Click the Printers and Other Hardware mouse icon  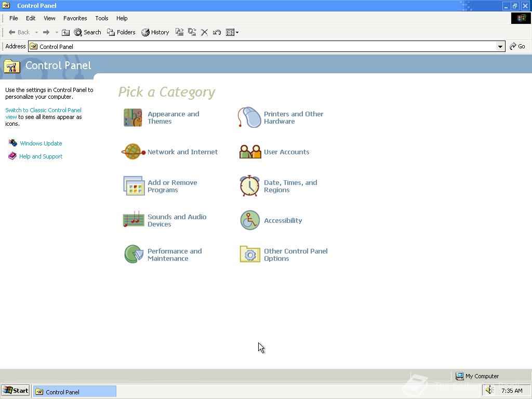249,117
